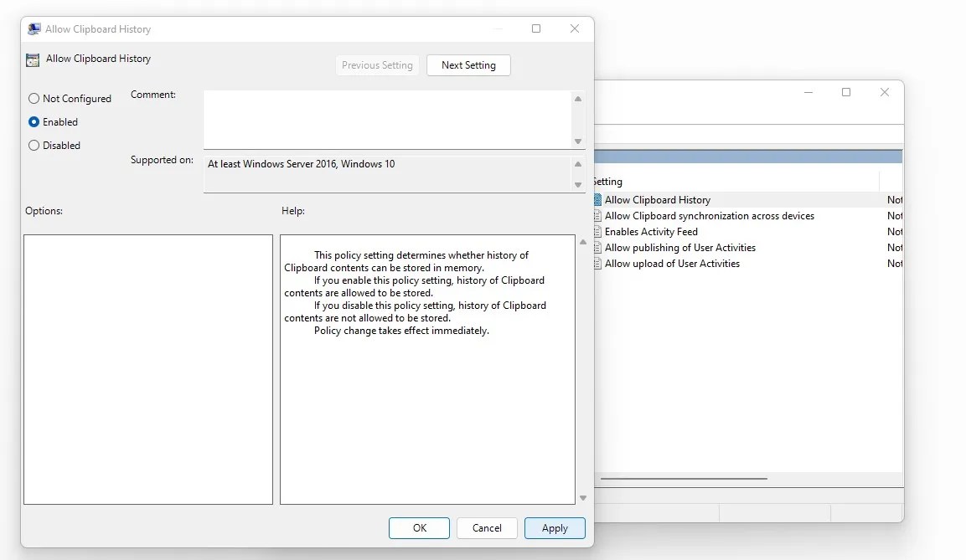The image size is (966, 560).
Task: Click the dialog title bar application icon
Action: click(x=33, y=28)
